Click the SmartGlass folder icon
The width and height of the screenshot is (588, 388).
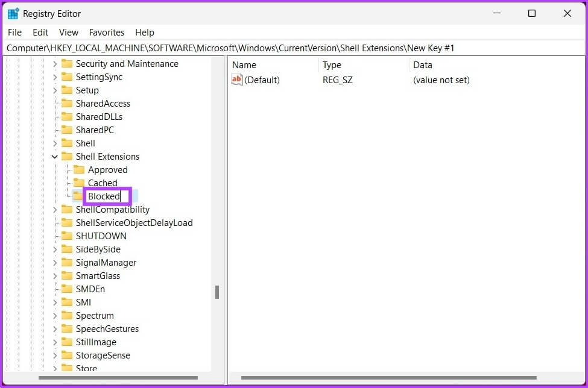[67, 276]
